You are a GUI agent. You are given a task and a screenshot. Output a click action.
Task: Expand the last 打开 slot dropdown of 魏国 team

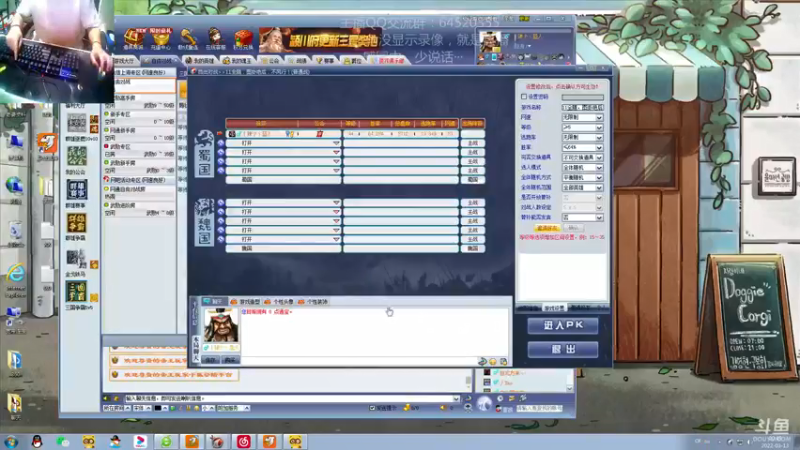coord(336,239)
